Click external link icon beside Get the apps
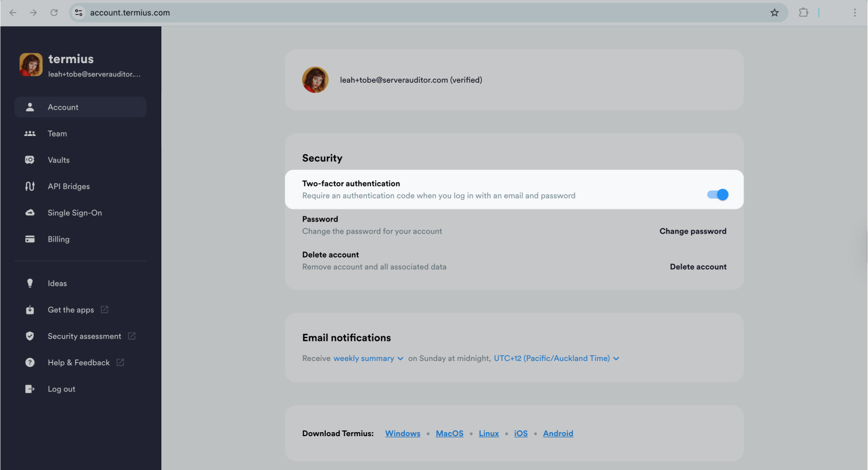 coord(104,310)
